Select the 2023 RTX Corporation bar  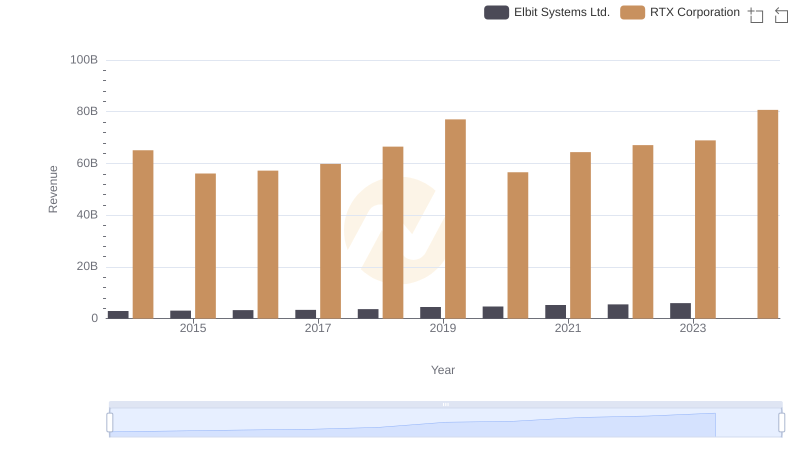706,229
